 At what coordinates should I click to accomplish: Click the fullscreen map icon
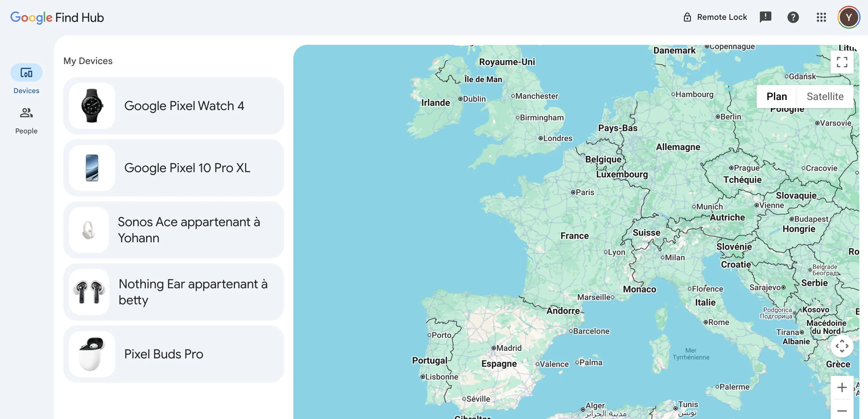(842, 62)
